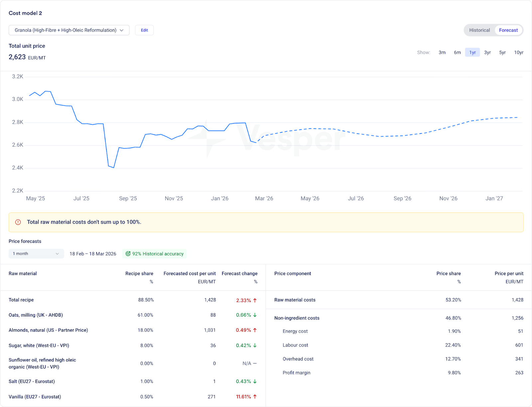
Task: Expand the 1 month forecast period dropdown
Action: tap(36, 254)
